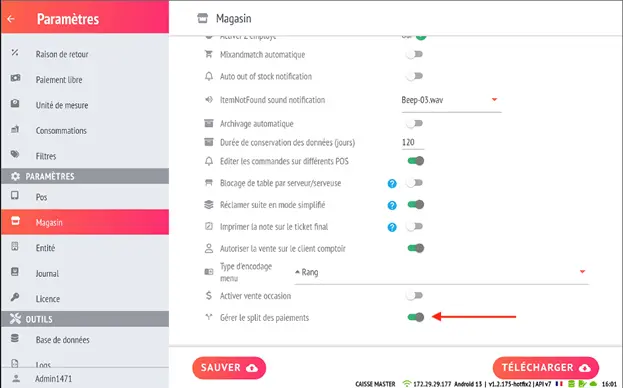Image resolution: width=623 pixels, height=388 pixels.
Task: Click the SAUVER button
Action: pyautogui.click(x=229, y=368)
